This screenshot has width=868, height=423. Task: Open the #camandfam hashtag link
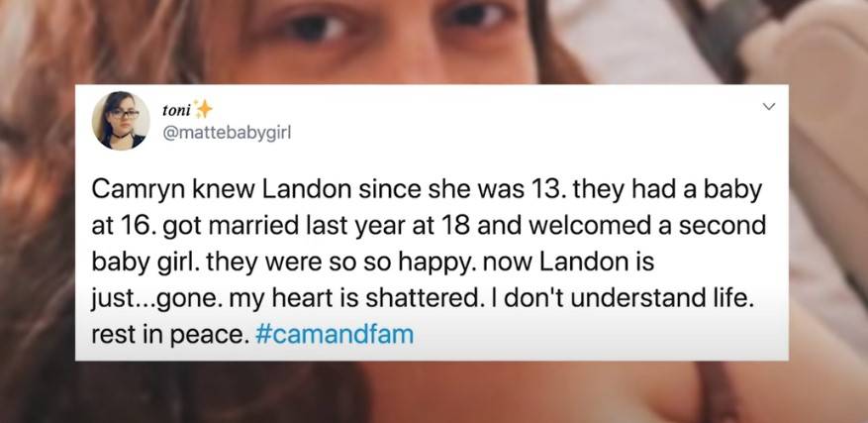336,334
